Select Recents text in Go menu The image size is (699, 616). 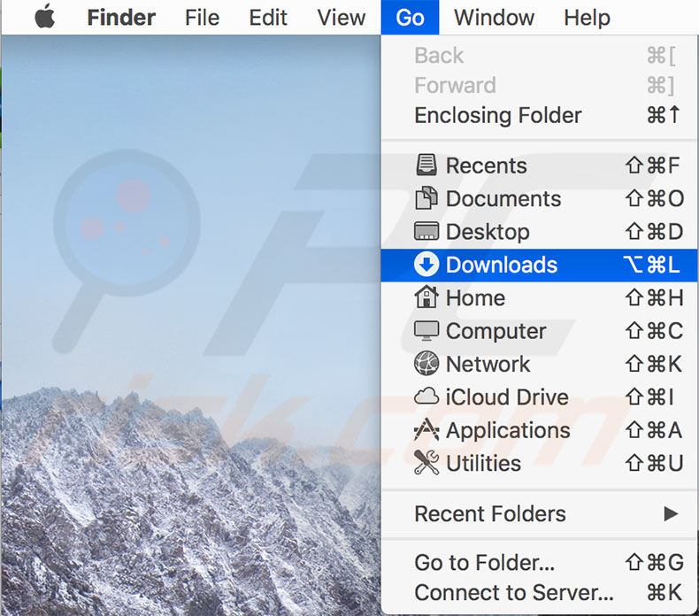(487, 166)
